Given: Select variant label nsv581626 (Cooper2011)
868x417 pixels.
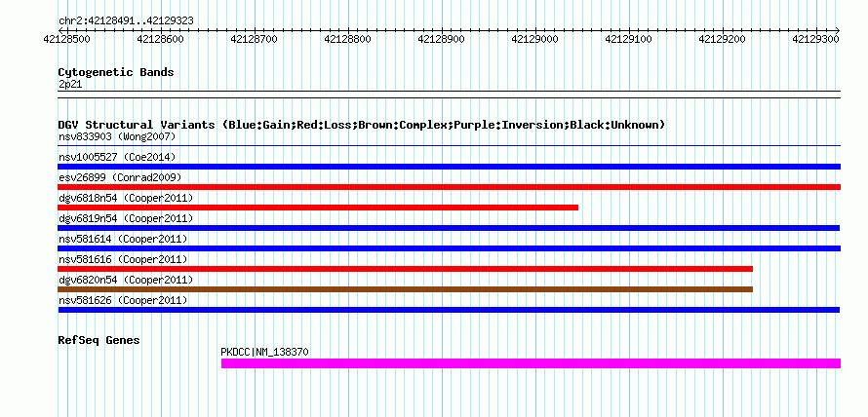Looking at the screenshot, I should (x=123, y=300).
